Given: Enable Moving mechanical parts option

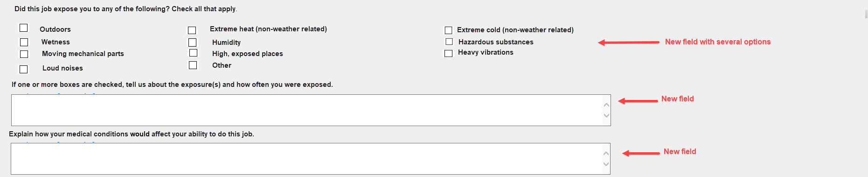Looking at the screenshot, I should 24,54.
